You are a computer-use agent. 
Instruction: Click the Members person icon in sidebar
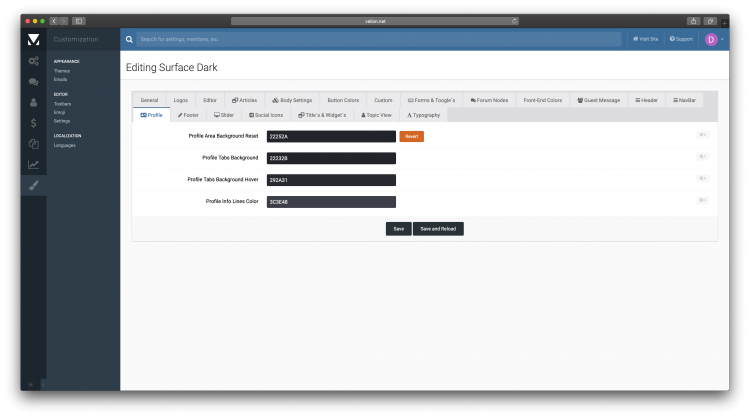click(33, 102)
